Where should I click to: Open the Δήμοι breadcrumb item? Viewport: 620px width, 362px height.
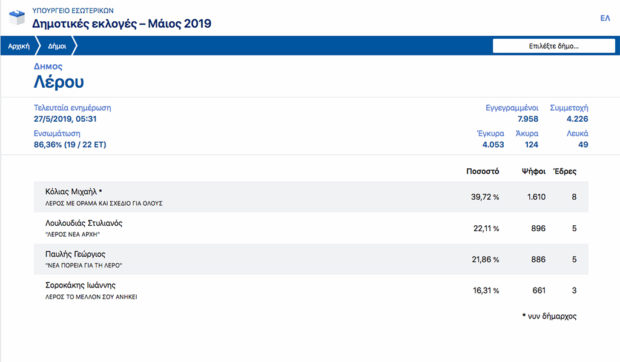57,46
